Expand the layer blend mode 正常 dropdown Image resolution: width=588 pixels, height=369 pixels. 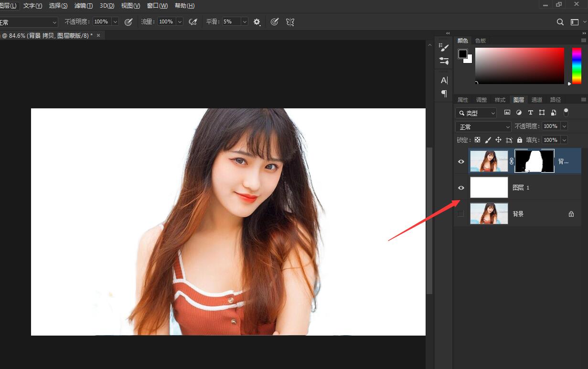click(x=483, y=127)
